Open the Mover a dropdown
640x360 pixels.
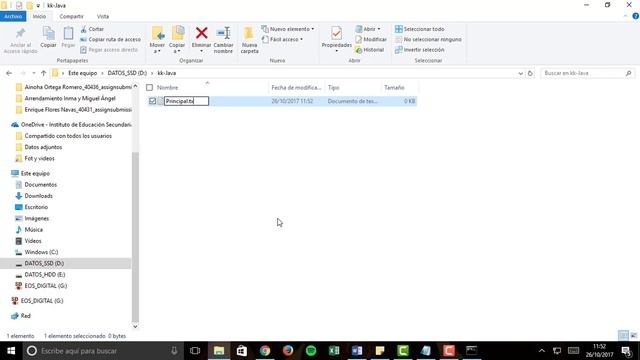click(157, 40)
